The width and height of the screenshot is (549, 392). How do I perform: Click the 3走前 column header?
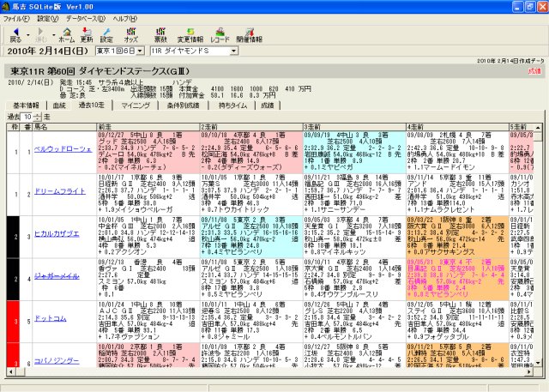click(354, 127)
